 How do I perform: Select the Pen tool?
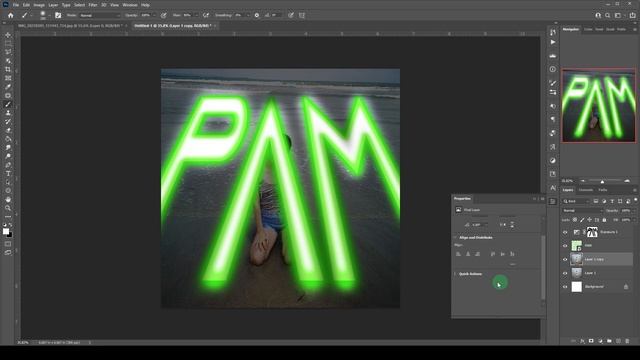pyautogui.click(x=8, y=165)
